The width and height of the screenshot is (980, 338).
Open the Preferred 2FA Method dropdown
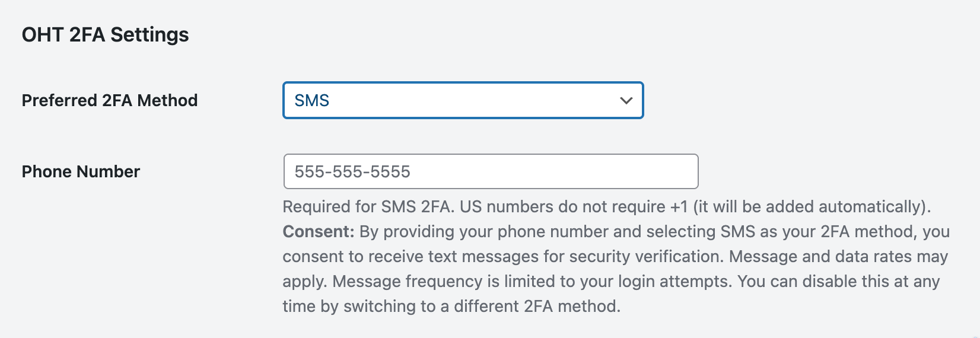pos(463,100)
